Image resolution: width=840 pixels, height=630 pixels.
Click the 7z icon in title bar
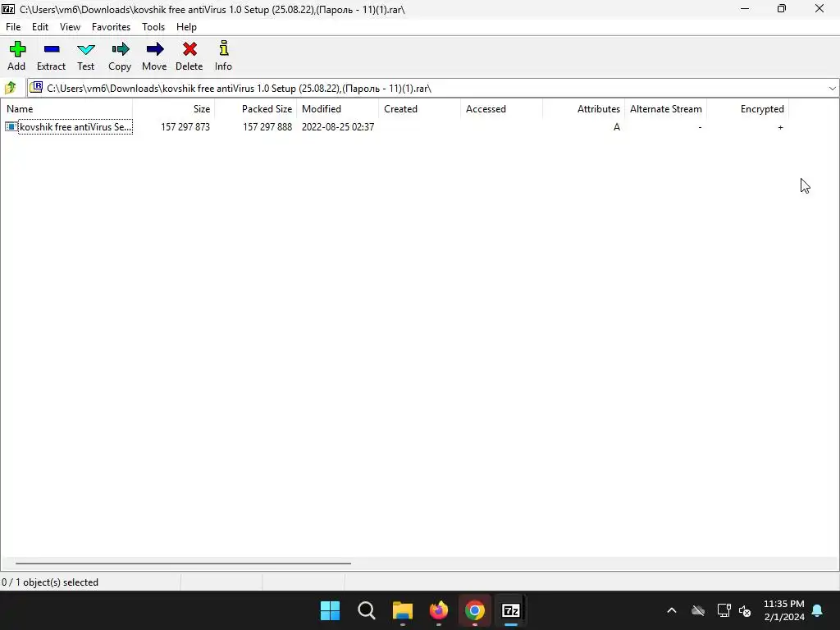pos(8,8)
